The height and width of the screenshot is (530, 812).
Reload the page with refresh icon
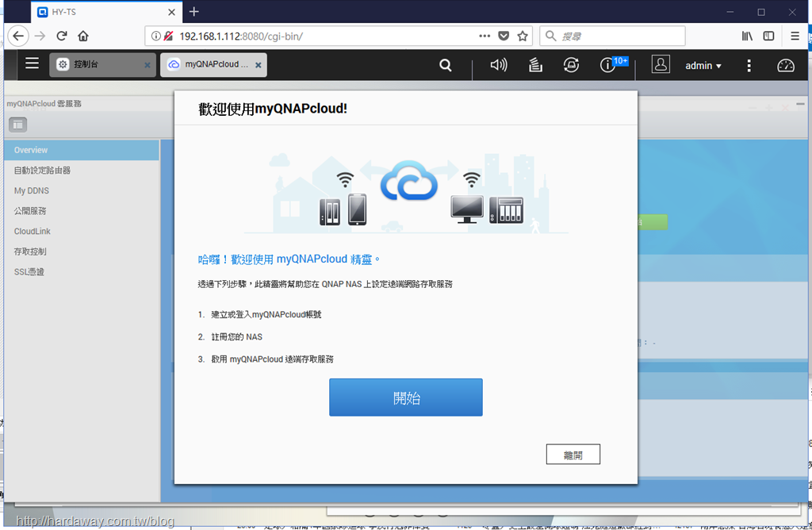pyautogui.click(x=62, y=36)
